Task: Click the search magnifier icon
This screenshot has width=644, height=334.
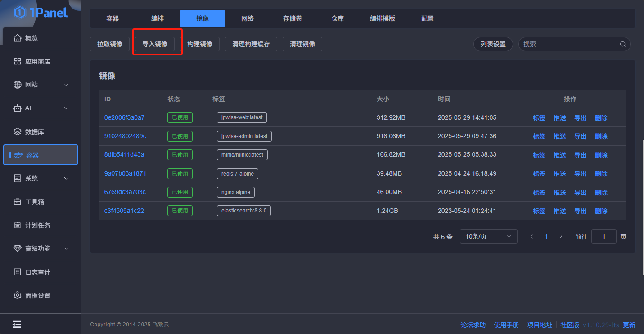Action: [x=623, y=44]
